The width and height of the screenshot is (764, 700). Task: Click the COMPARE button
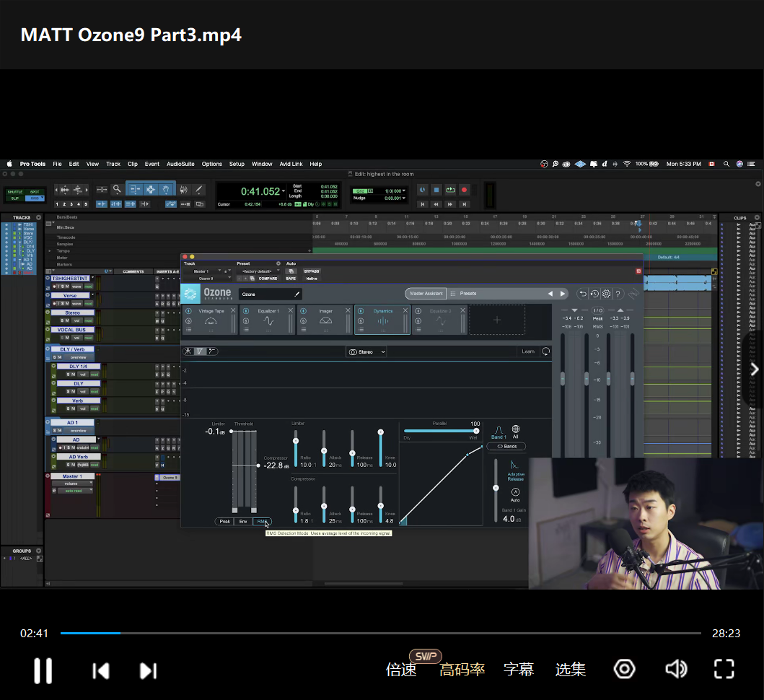point(268,279)
